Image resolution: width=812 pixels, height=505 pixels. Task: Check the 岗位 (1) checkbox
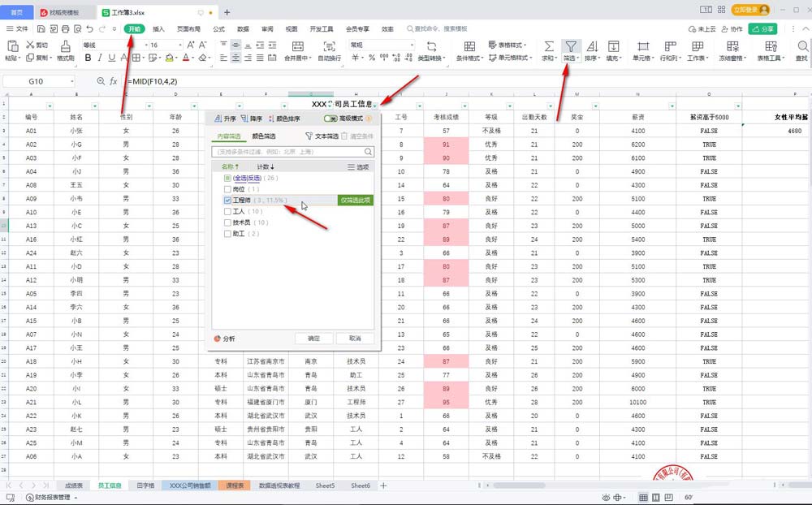pyautogui.click(x=227, y=189)
